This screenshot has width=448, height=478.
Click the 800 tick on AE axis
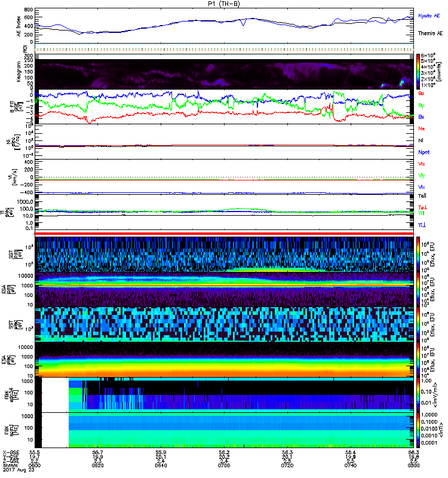click(x=28, y=10)
